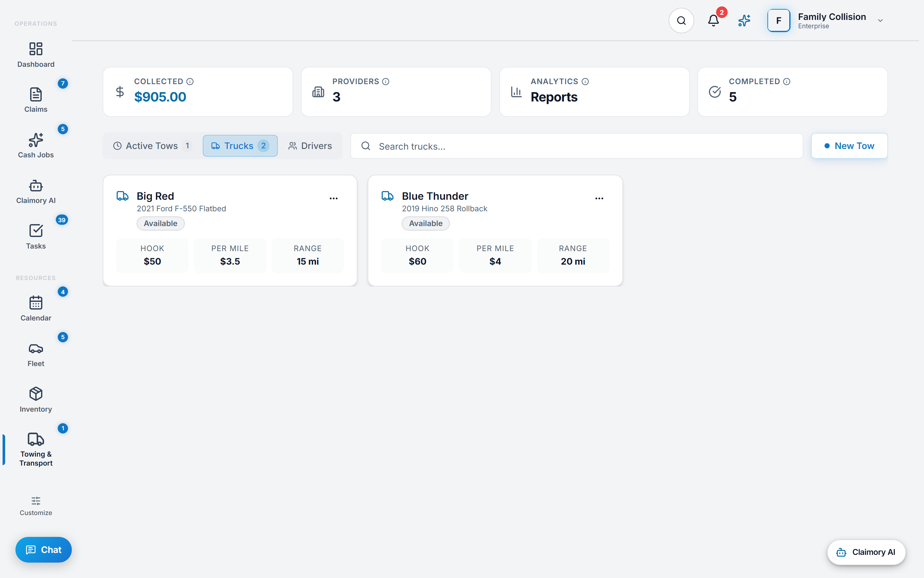This screenshot has height=578, width=924.
Task: Switch to the Active Tows tab
Action: (152, 146)
